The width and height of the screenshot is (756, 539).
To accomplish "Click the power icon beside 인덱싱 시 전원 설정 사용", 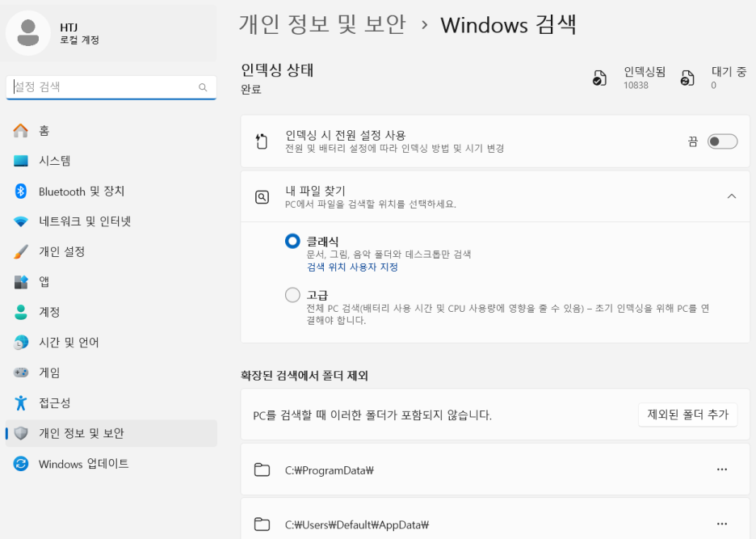I will click(x=262, y=141).
